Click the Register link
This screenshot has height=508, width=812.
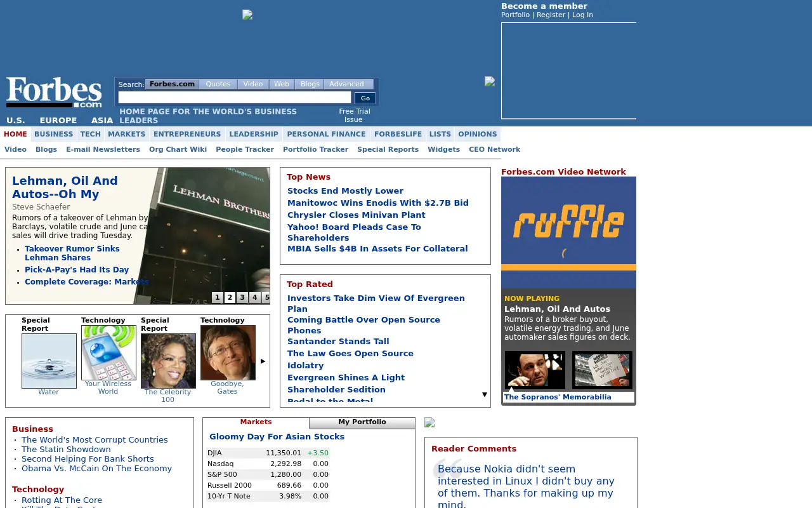point(551,15)
